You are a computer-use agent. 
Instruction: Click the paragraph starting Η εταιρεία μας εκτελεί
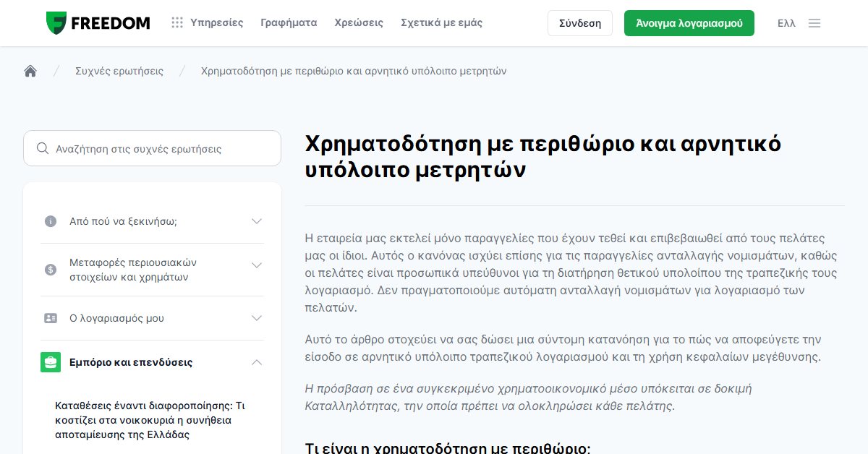[571, 273]
